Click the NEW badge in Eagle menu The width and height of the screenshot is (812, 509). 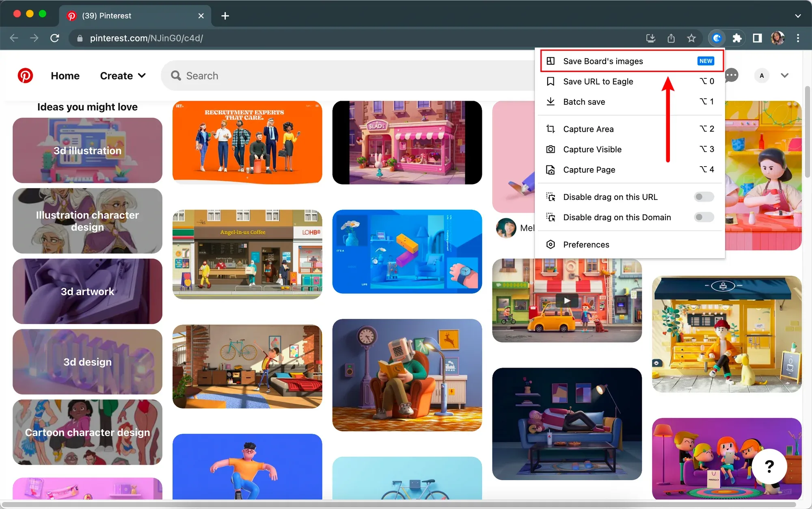(706, 61)
